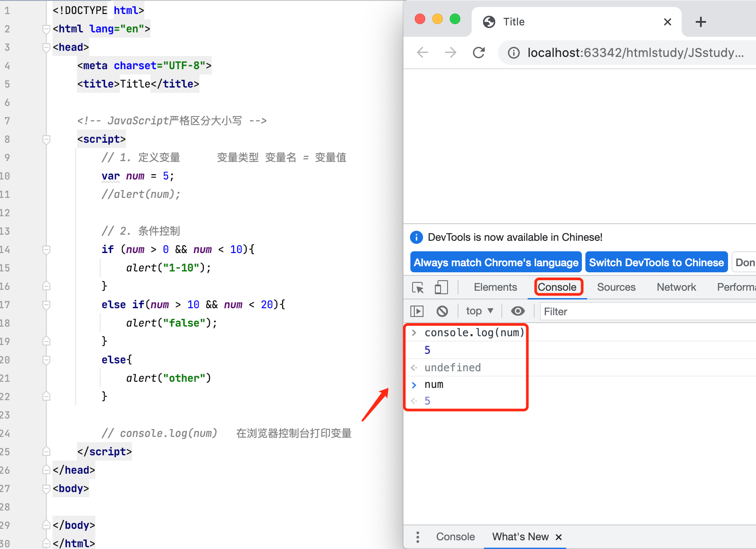Open site information icon in address bar
756x549 pixels.
coord(514,53)
